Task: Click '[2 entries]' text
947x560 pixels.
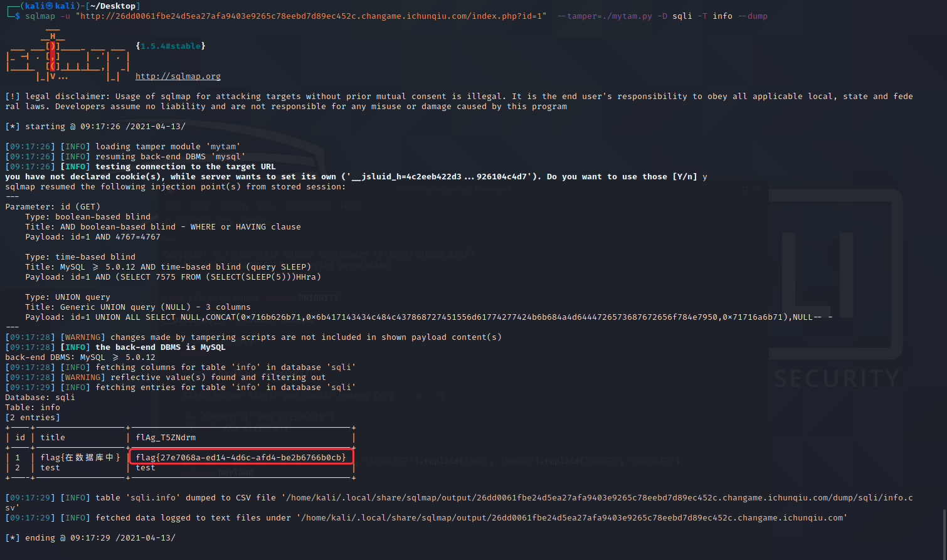Action: [33, 418]
